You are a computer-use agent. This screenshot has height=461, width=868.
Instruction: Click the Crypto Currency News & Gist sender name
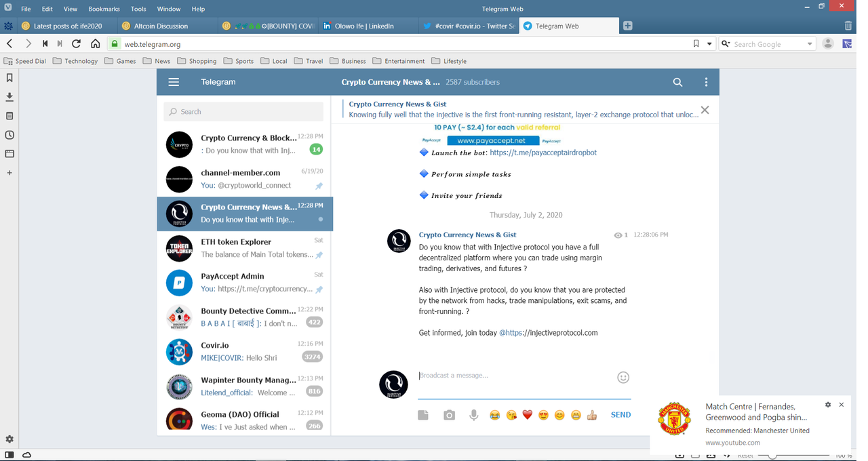(467, 235)
